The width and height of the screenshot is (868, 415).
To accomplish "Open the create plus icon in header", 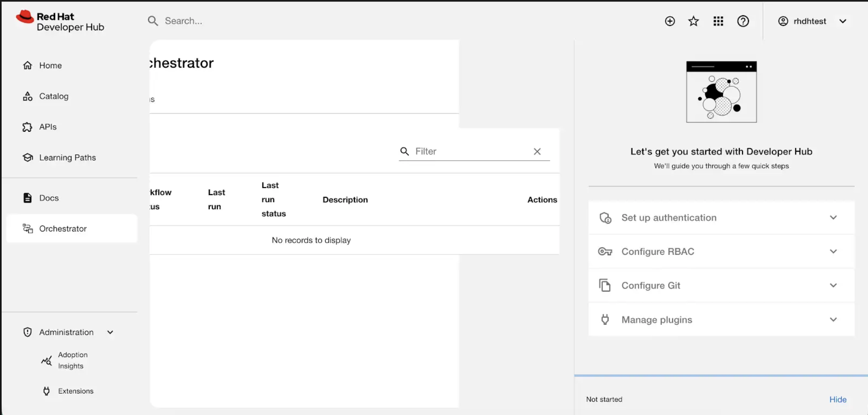I will (670, 21).
